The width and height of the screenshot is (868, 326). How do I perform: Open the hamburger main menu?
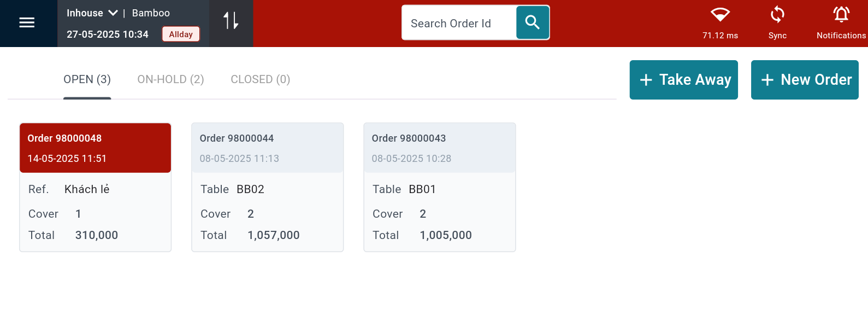pos(27,22)
